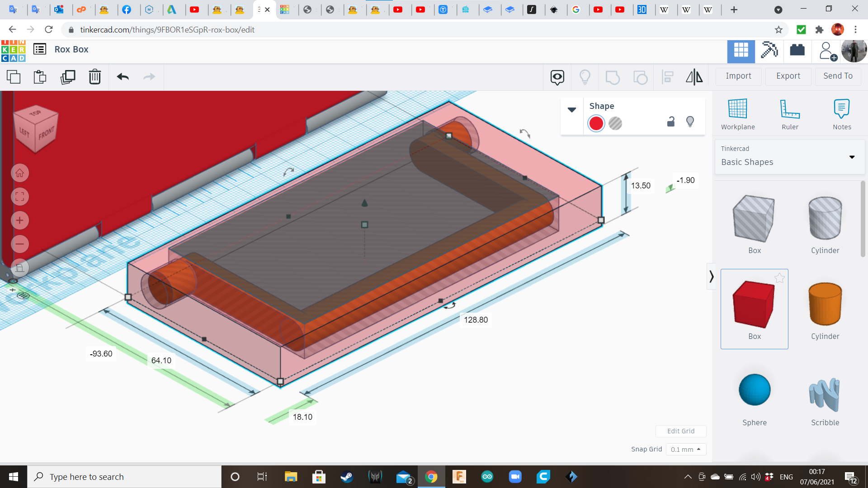Click the Mirror tool icon
The image size is (868, 488).
coord(694,77)
